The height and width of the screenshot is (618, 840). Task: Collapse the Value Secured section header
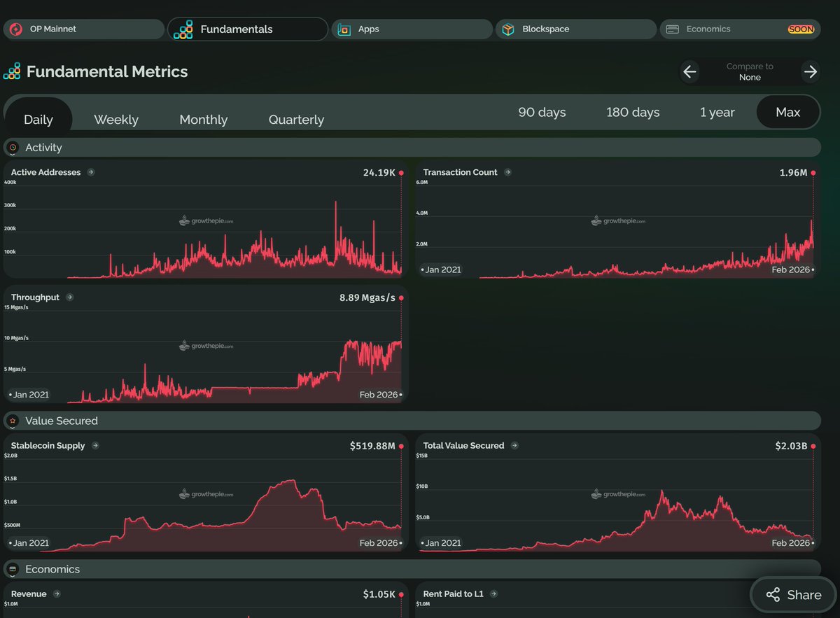[412, 421]
